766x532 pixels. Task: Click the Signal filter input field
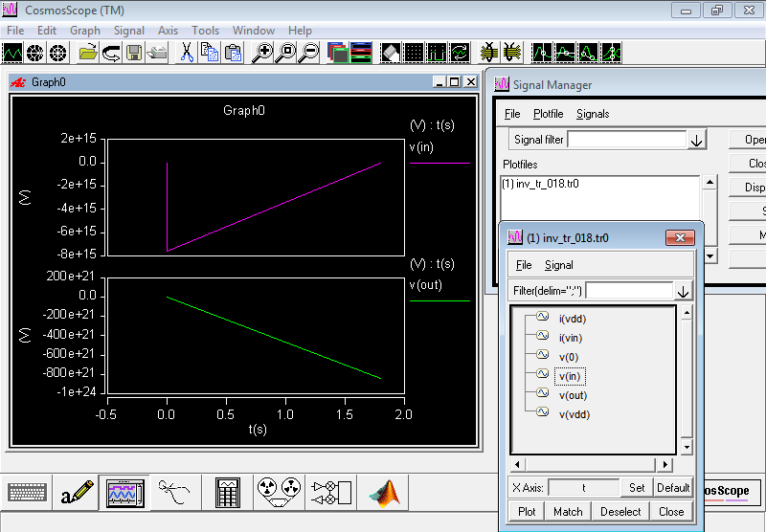[627, 140]
